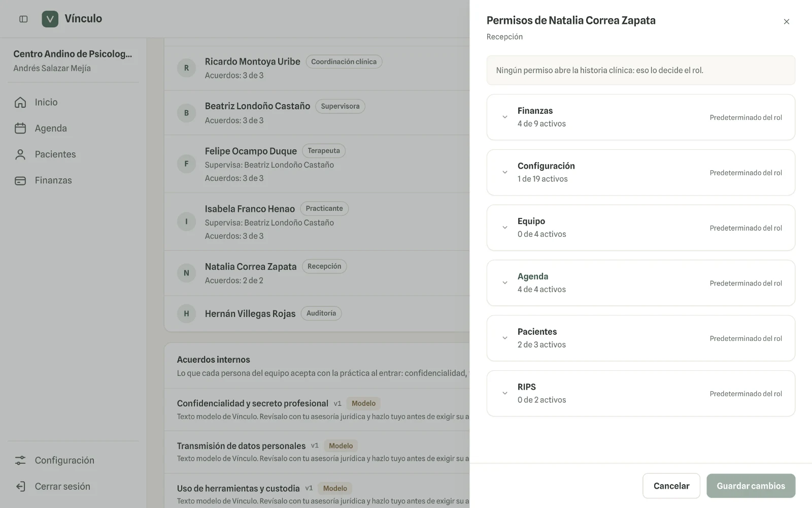Image resolution: width=812 pixels, height=508 pixels.
Task: Click Modelo tag on Transmisión row
Action: 341,446
